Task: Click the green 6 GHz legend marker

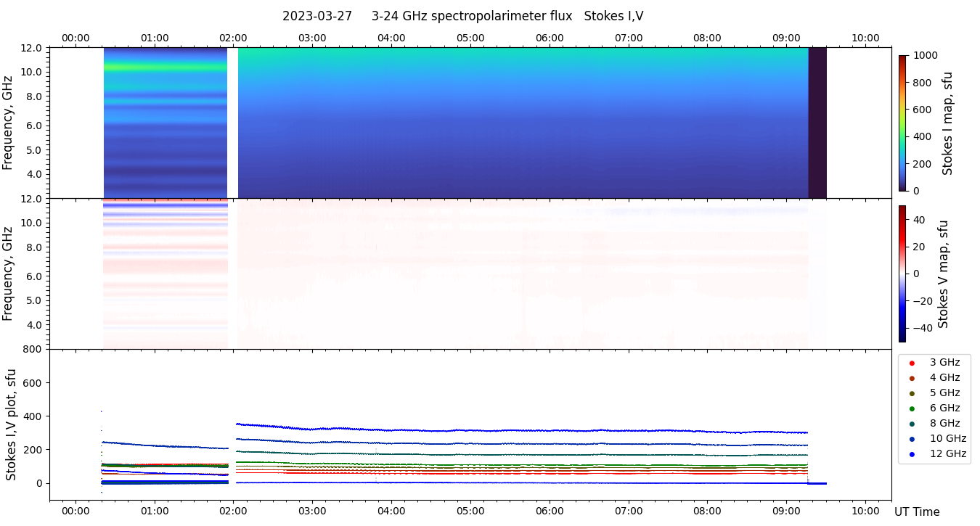Action: click(912, 408)
